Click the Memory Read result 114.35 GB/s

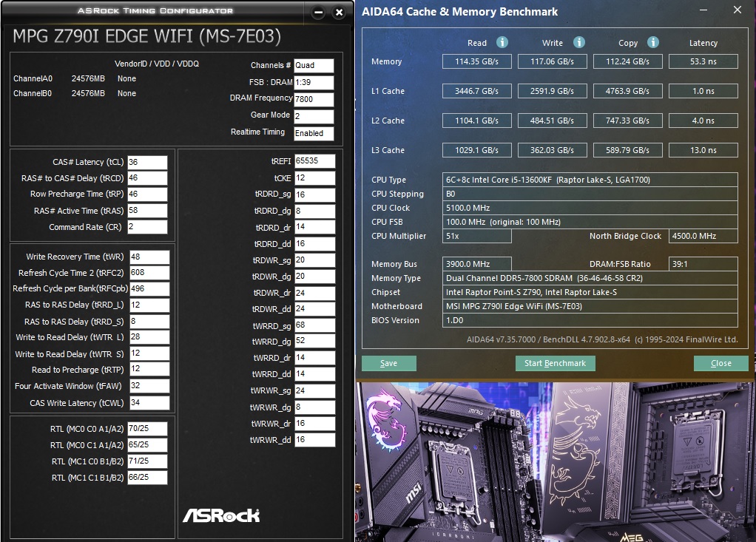(477, 61)
